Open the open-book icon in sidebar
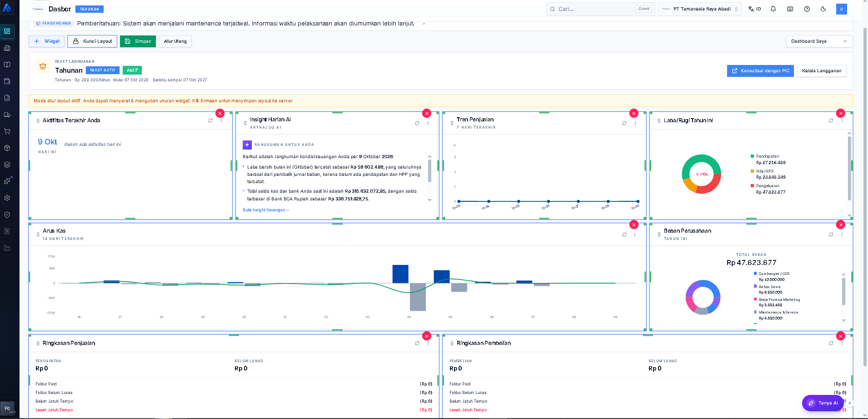This screenshot has width=868, height=419. tap(7, 65)
